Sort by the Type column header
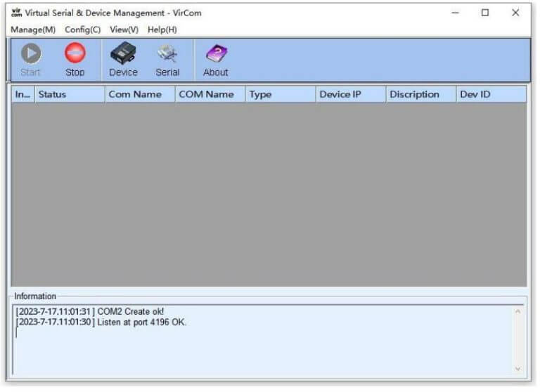Viewport: 540px width, 392px height. point(281,95)
